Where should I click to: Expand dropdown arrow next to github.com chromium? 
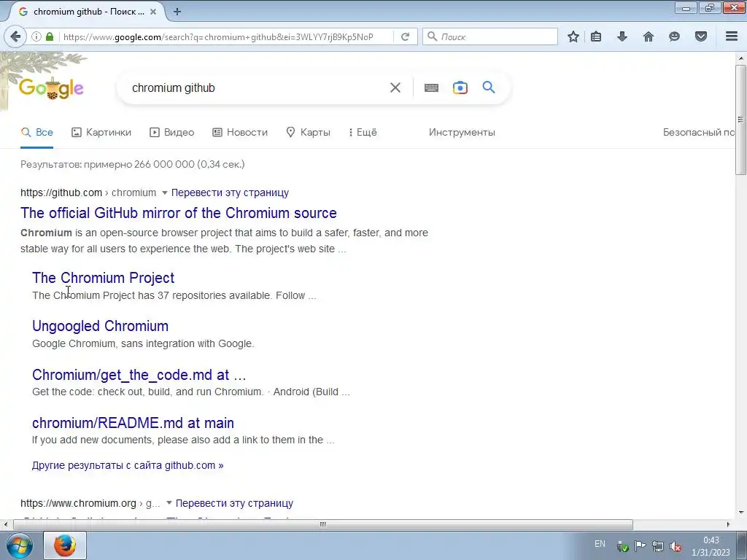point(164,192)
